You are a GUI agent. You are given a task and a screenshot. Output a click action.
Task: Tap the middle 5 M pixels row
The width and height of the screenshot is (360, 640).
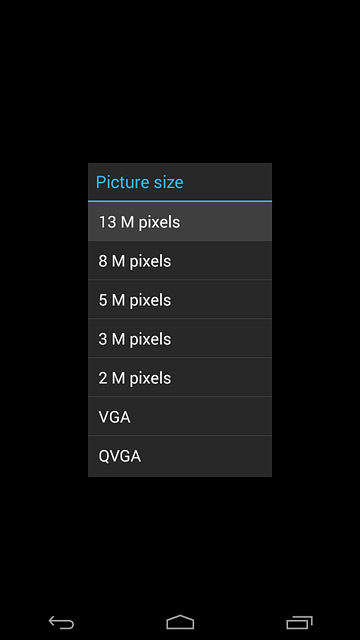(180, 300)
